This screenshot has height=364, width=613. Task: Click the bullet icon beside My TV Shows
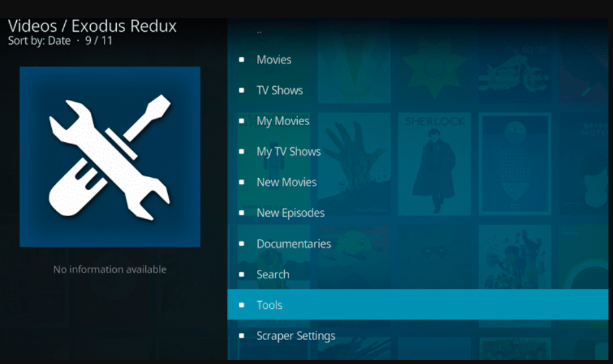pyautogui.click(x=241, y=152)
